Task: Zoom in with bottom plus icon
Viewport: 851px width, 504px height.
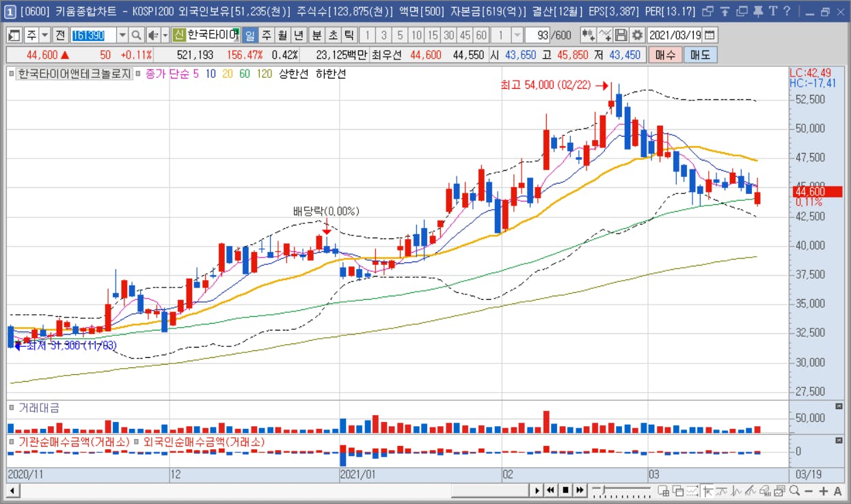Action: [823, 490]
